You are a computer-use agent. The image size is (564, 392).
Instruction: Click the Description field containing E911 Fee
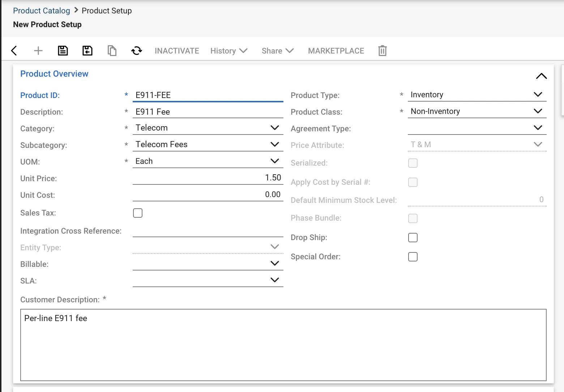[208, 112]
